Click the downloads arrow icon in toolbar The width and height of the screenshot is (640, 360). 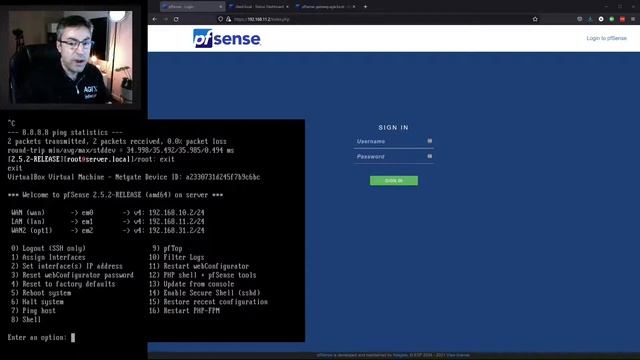pos(590,19)
